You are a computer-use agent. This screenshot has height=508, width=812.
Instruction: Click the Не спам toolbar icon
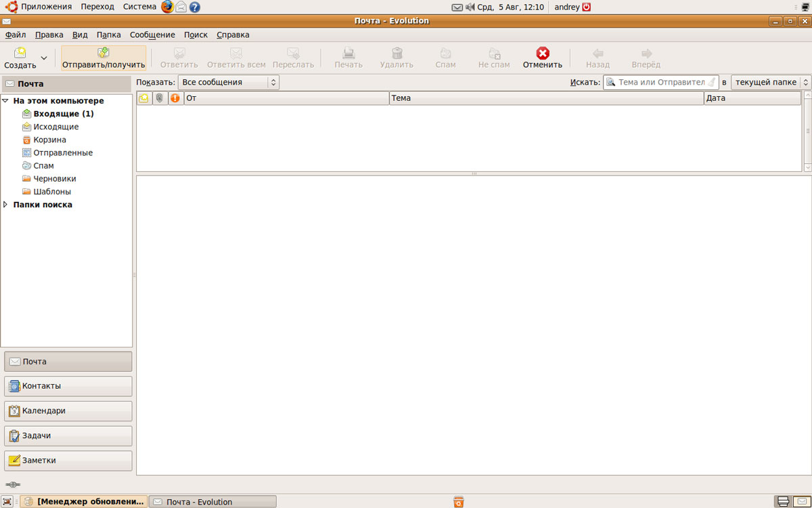tap(495, 53)
